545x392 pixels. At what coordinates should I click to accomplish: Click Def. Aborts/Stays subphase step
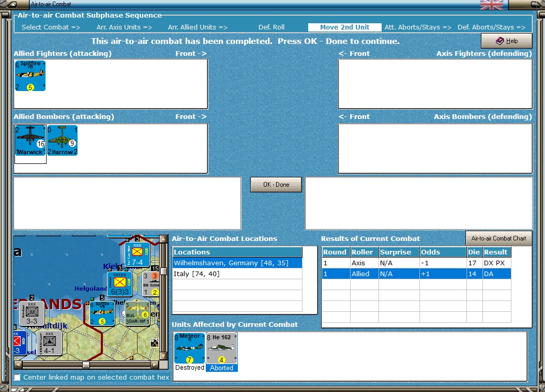point(491,27)
